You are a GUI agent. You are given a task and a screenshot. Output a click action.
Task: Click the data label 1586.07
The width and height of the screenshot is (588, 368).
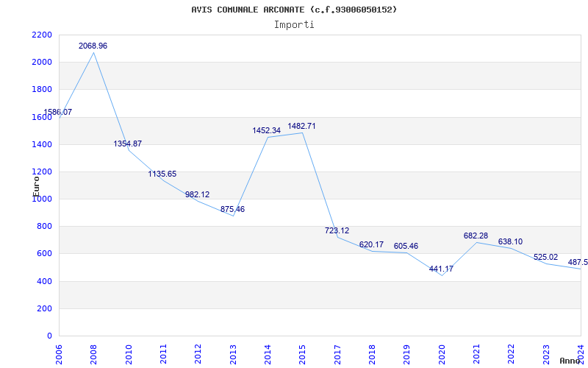(x=58, y=112)
